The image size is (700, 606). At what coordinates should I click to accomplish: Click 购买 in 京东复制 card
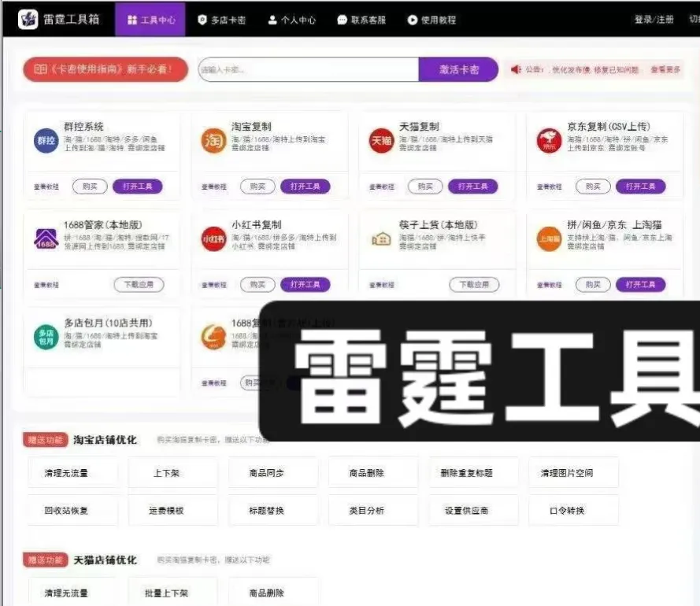(593, 186)
